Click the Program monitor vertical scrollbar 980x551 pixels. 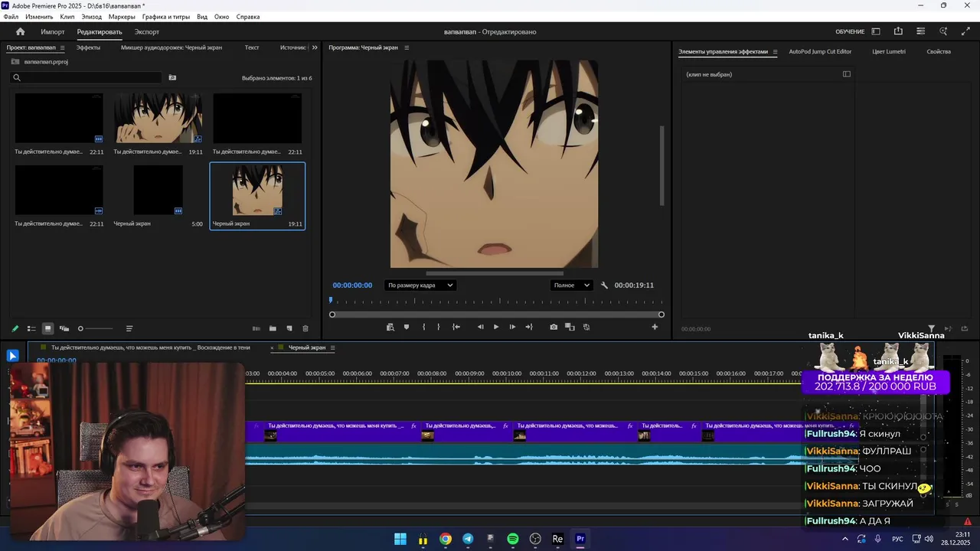point(662,165)
